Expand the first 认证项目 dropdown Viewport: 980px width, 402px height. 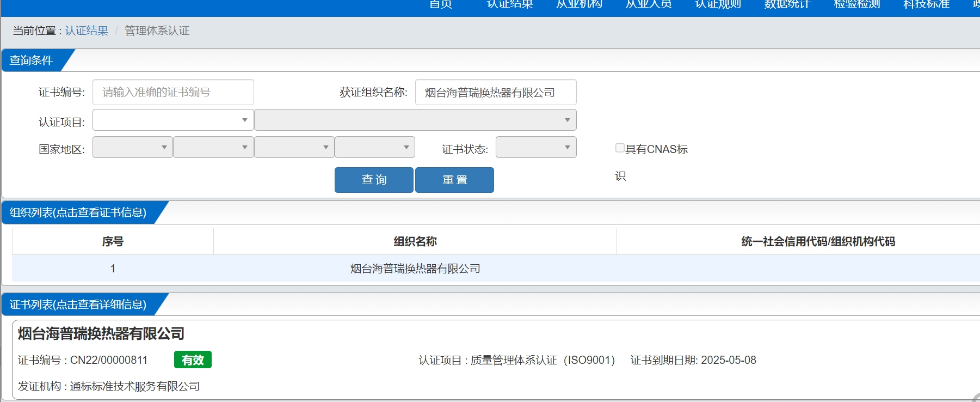(x=173, y=120)
